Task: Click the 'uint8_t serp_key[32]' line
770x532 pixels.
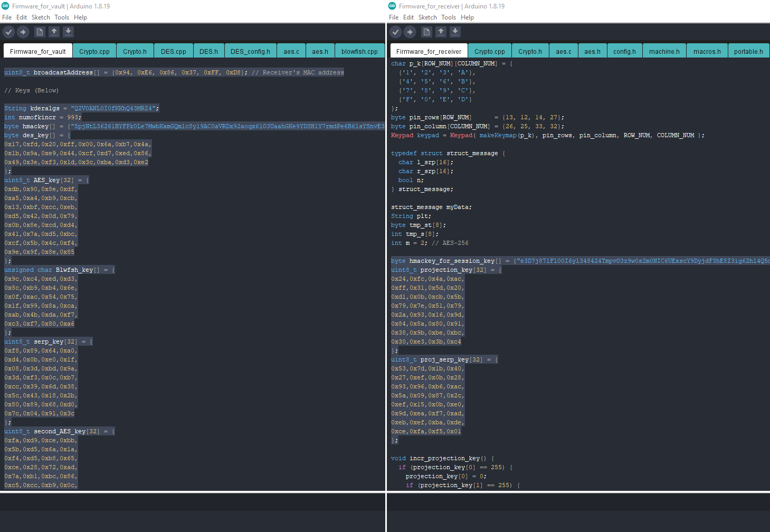Action: (49, 341)
